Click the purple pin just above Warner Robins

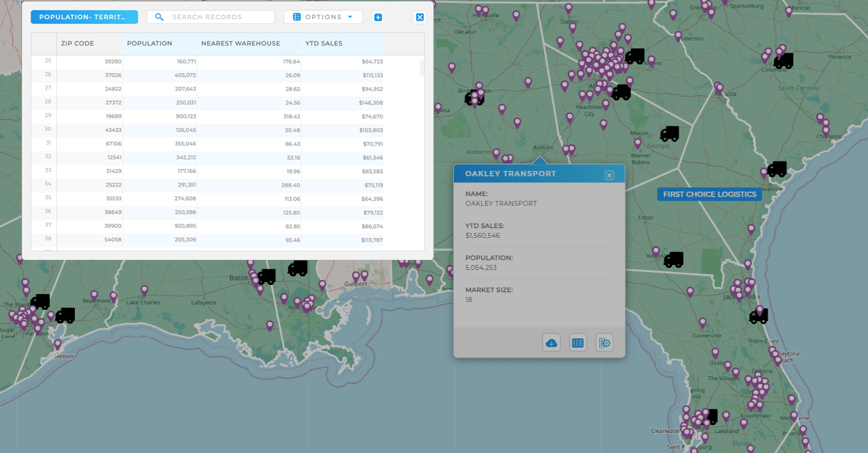pos(638,142)
